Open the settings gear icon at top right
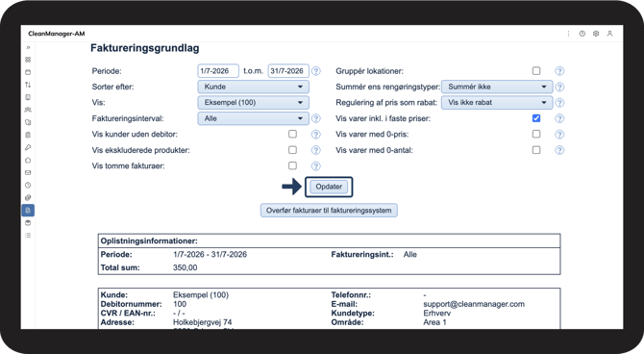Screen dimensions: 644x354 596,34
